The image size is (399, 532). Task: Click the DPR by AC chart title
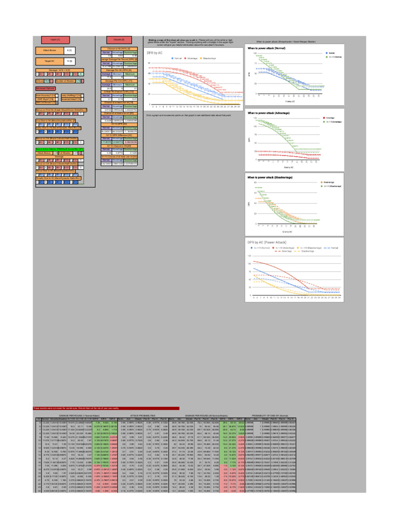[155, 53]
